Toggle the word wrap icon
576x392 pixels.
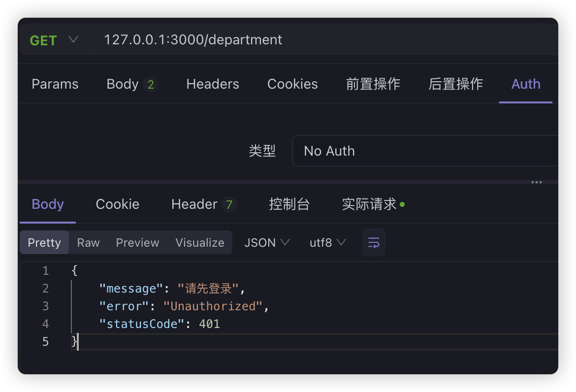373,242
